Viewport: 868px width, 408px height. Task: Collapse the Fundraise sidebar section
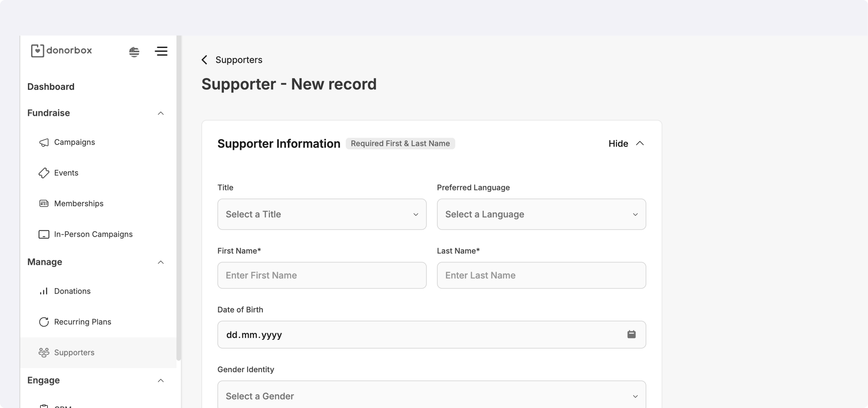pyautogui.click(x=161, y=113)
